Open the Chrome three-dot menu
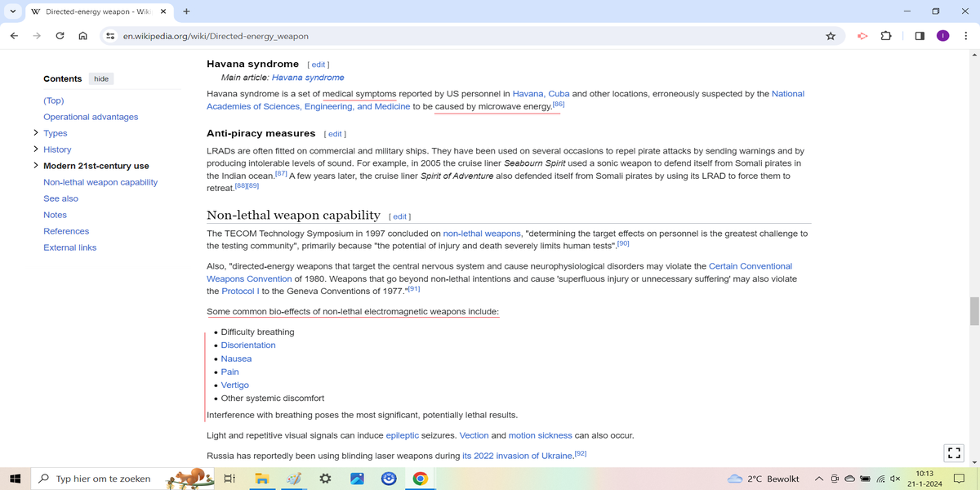This screenshot has height=490, width=980. tap(966, 36)
